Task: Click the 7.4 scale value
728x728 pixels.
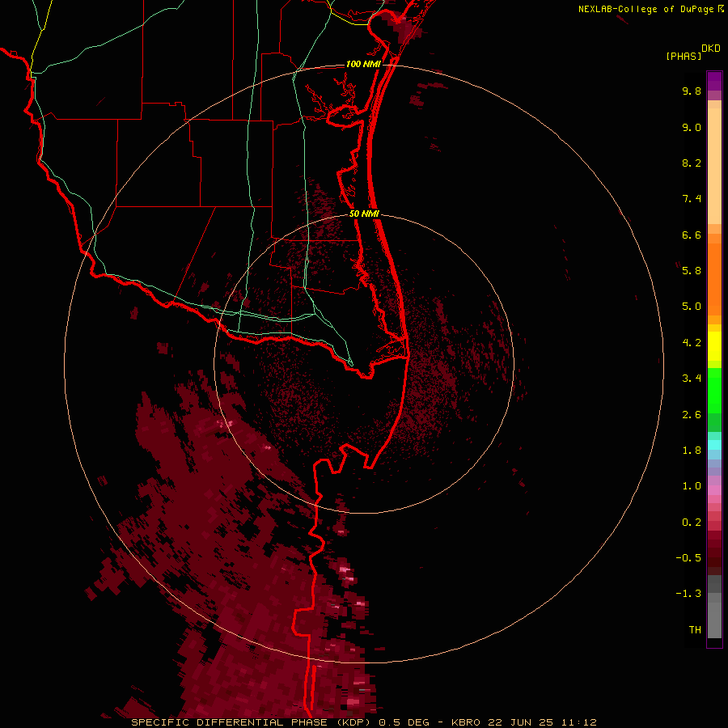Action: tap(692, 199)
